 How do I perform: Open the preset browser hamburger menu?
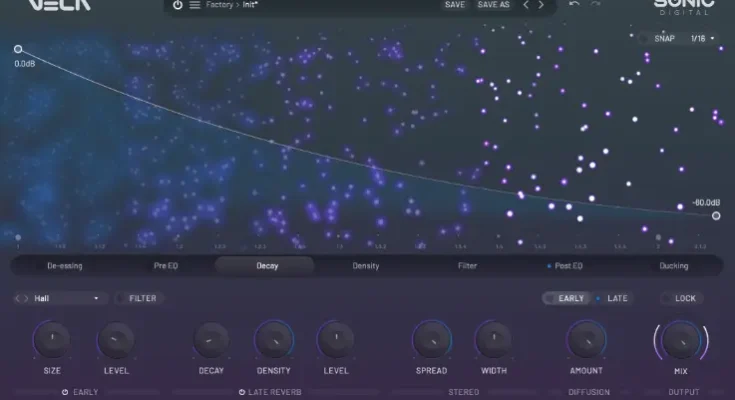pos(195,5)
